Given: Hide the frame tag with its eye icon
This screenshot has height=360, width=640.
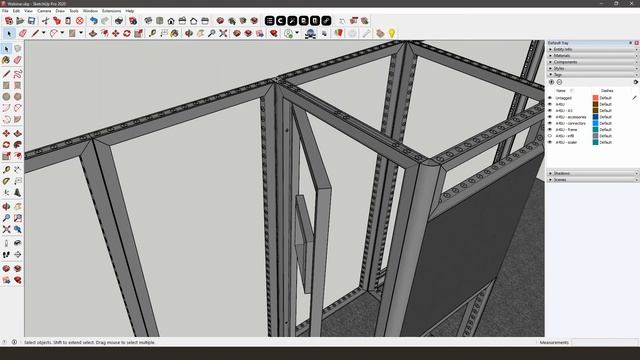Looking at the screenshot, I should coord(550,130).
